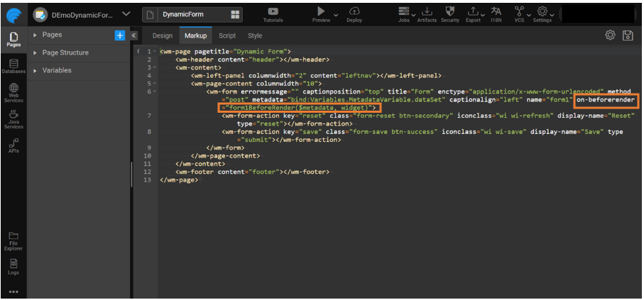The image size is (644, 300).
Task: Collapse the left panel with arrow toggle
Action: coord(134,35)
